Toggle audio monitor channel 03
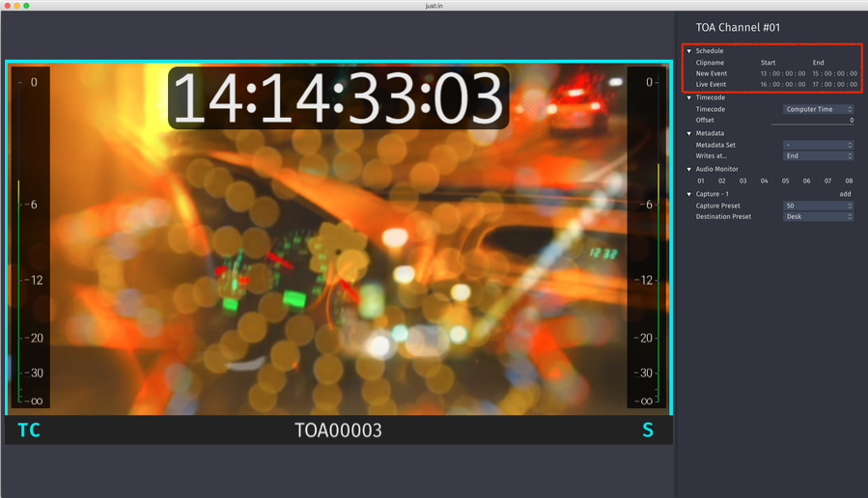Viewport: 868px width, 498px height. click(742, 180)
